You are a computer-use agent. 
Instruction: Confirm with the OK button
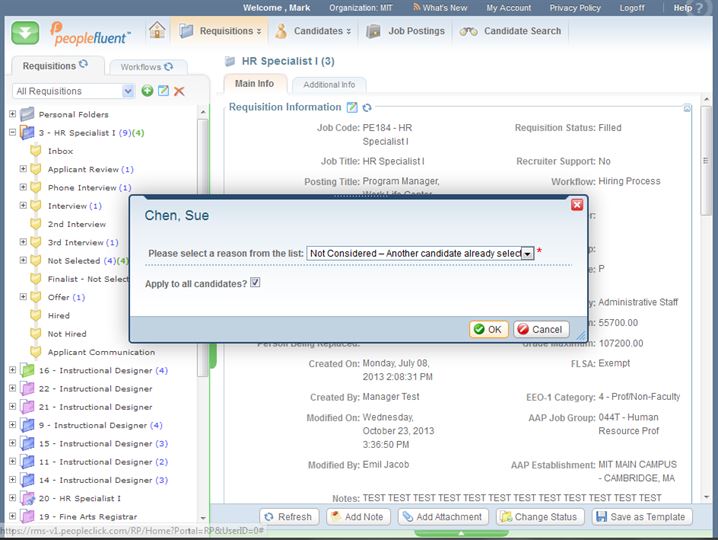point(488,329)
